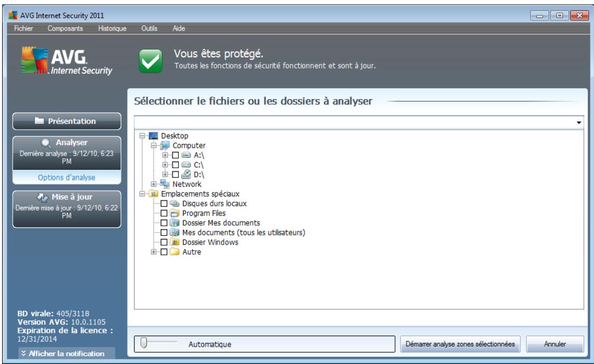Collapse the Desktop tree node
The image size is (594, 364).
(142, 136)
